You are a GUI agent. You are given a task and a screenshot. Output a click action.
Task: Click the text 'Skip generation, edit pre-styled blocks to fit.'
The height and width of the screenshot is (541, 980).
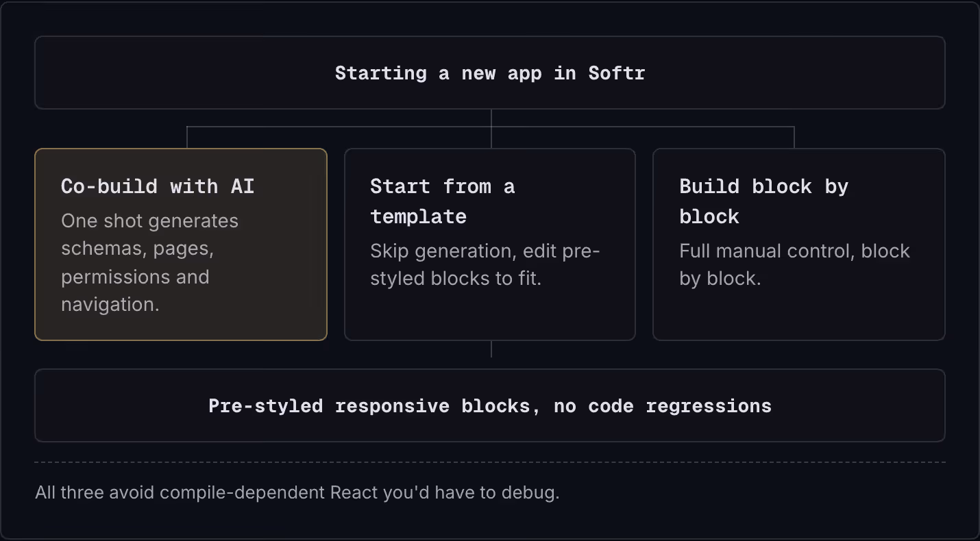[485, 265]
